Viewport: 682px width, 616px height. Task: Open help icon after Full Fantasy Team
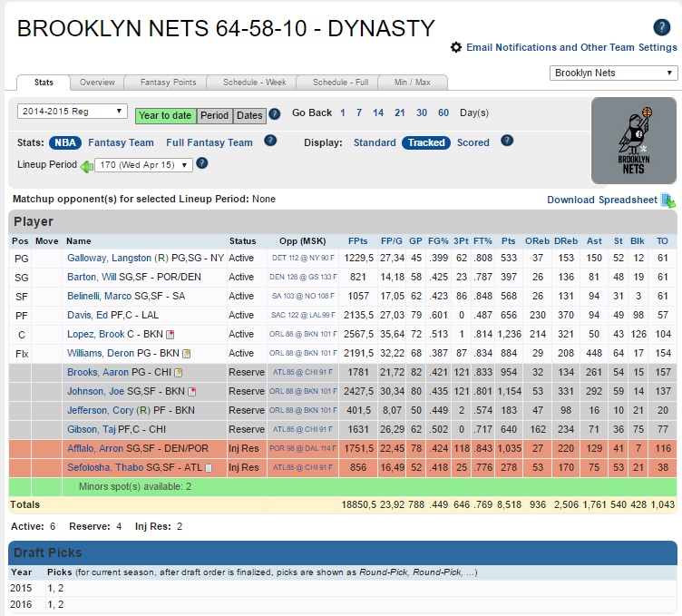pos(270,141)
